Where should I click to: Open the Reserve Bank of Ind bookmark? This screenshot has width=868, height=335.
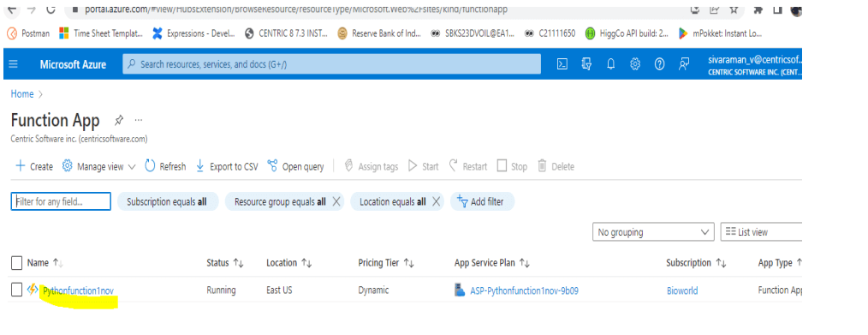pyautogui.click(x=379, y=33)
